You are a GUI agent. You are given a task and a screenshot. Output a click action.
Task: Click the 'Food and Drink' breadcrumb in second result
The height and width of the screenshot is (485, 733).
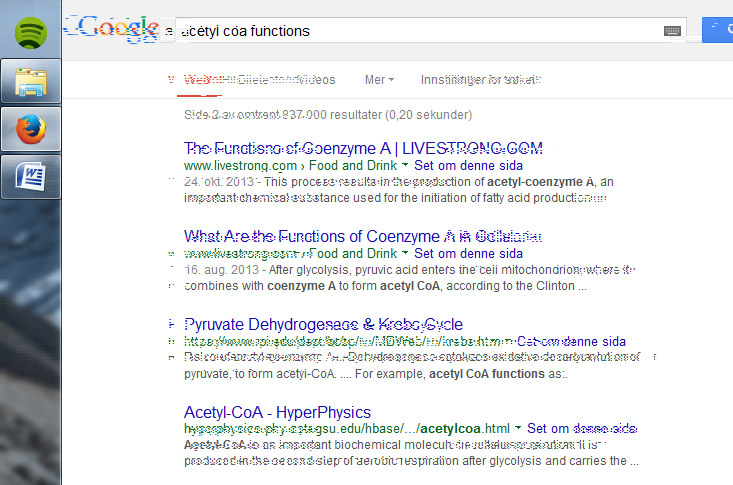click(x=353, y=253)
